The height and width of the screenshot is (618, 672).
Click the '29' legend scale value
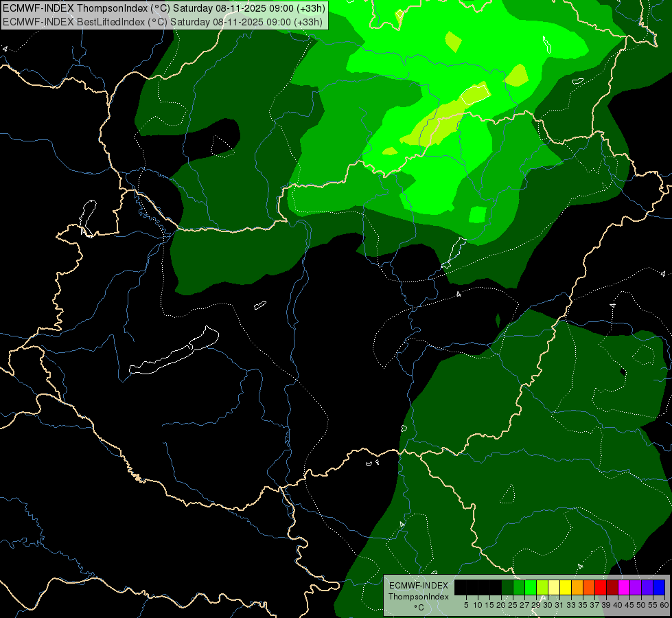point(536,605)
